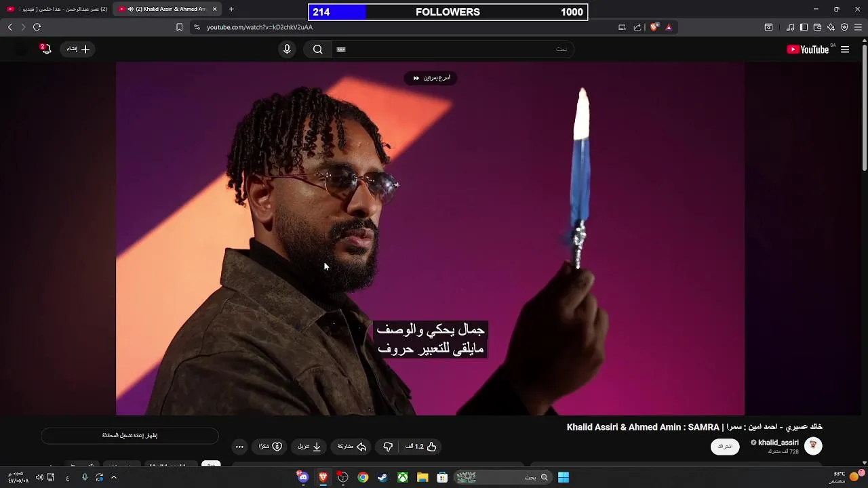Image resolution: width=868 pixels, height=488 pixels.
Task: Open the on-screen keyboard in the search box
Action: point(341,49)
